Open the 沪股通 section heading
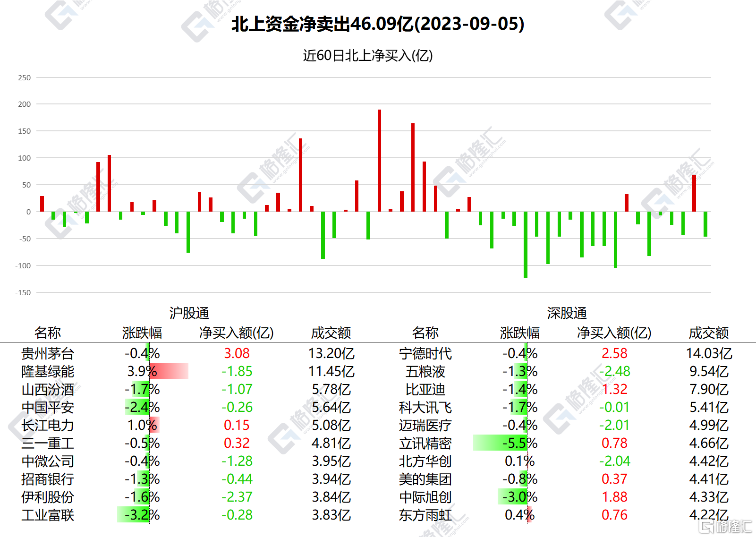The width and height of the screenshot is (756, 538). coord(189,313)
